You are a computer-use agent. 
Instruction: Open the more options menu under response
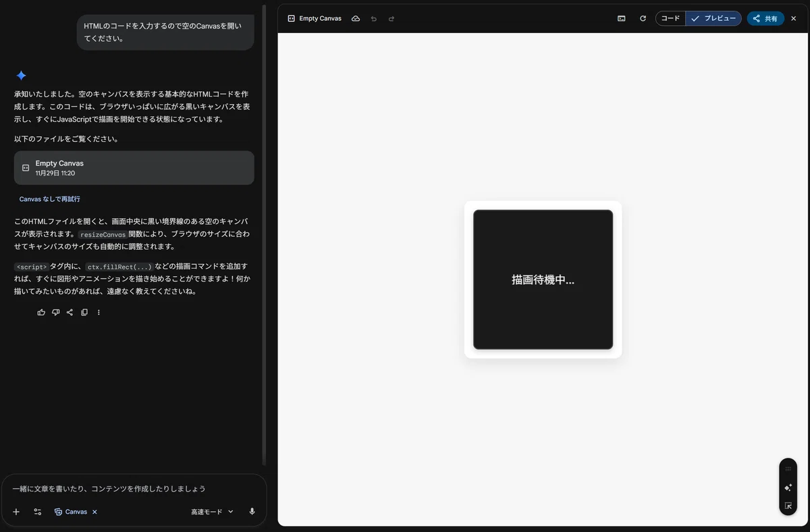99,312
